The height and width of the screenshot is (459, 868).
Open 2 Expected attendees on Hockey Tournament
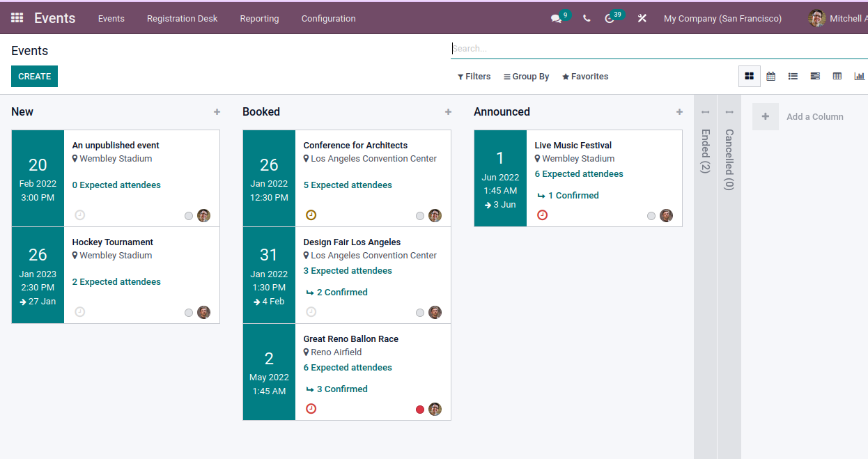pyautogui.click(x=116, y=282)
